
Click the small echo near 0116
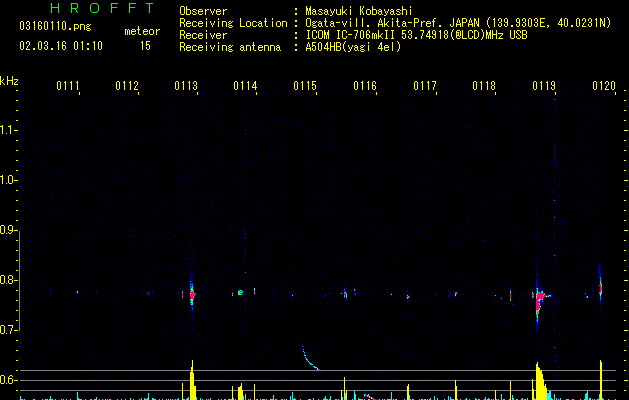tap(345, 294)
